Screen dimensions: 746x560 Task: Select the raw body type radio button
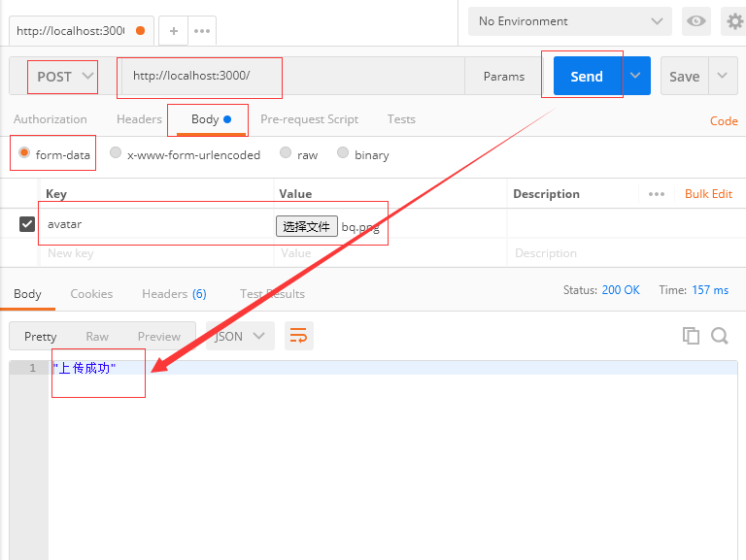point(286,152)
